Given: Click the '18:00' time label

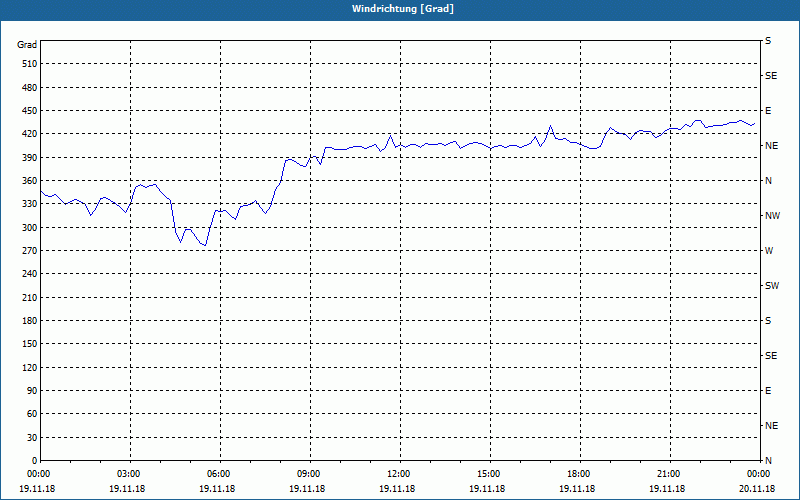Looking at the screenshot, I should pyautogui.click(x=579, y=474).
